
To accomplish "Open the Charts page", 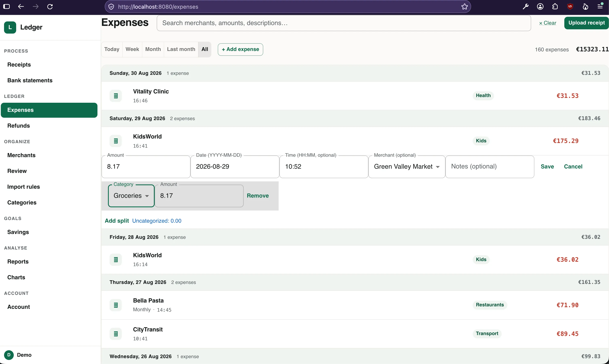I will tap(49, 277).
